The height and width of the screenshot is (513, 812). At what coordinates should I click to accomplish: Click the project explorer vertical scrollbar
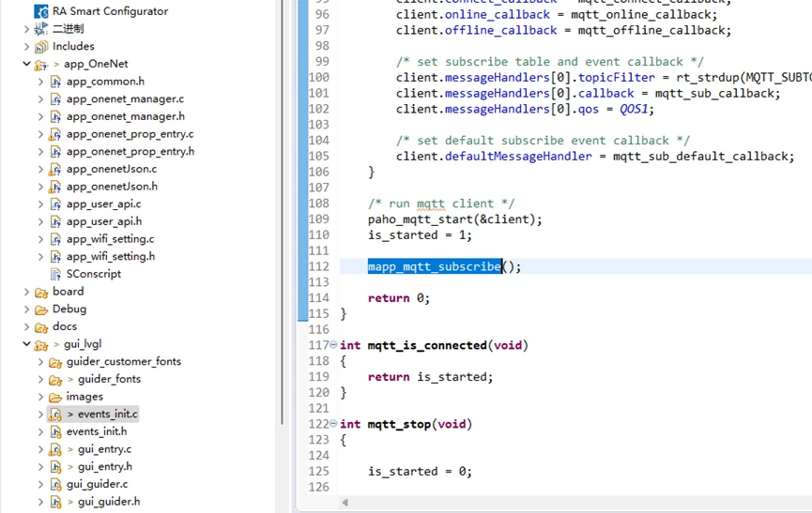(x=283, y=212)
